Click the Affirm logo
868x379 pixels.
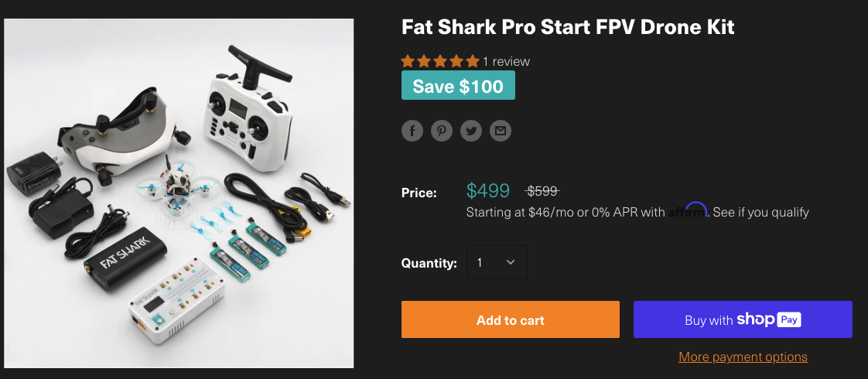pyautogui.click(x=688, y=211)
